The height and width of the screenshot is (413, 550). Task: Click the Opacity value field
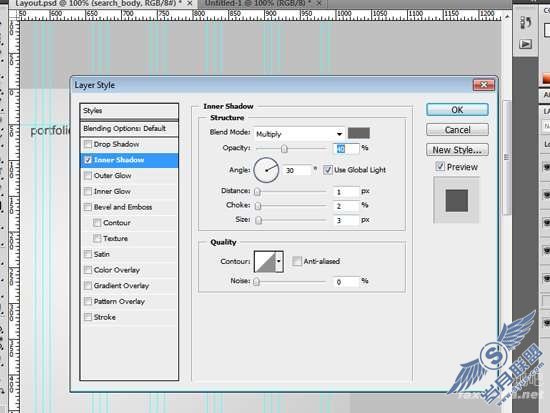(346, 148)
